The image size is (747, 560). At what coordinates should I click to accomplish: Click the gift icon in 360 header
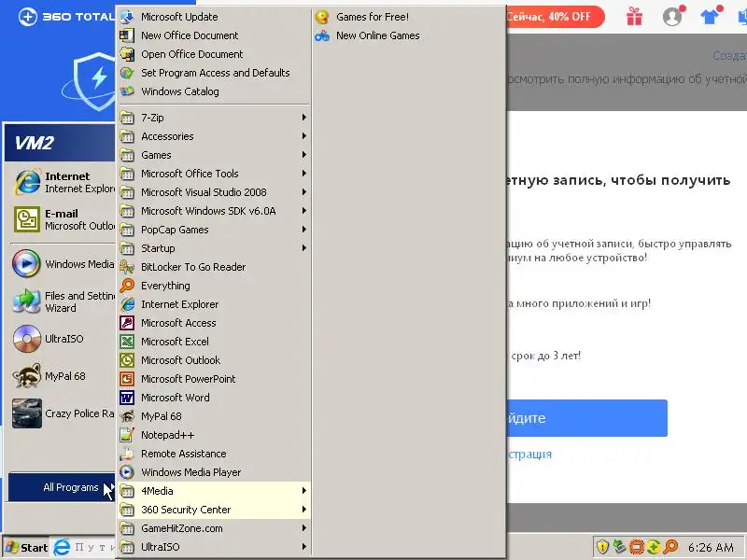coord(634,16)
